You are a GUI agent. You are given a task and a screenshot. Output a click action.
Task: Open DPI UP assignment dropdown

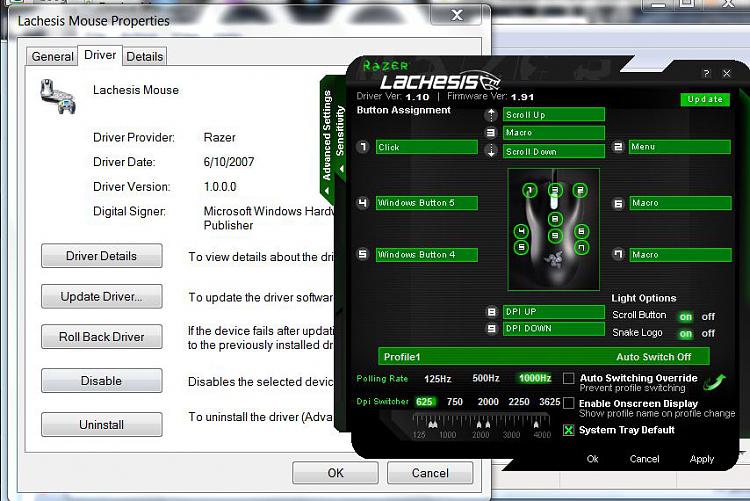point(554,312)
